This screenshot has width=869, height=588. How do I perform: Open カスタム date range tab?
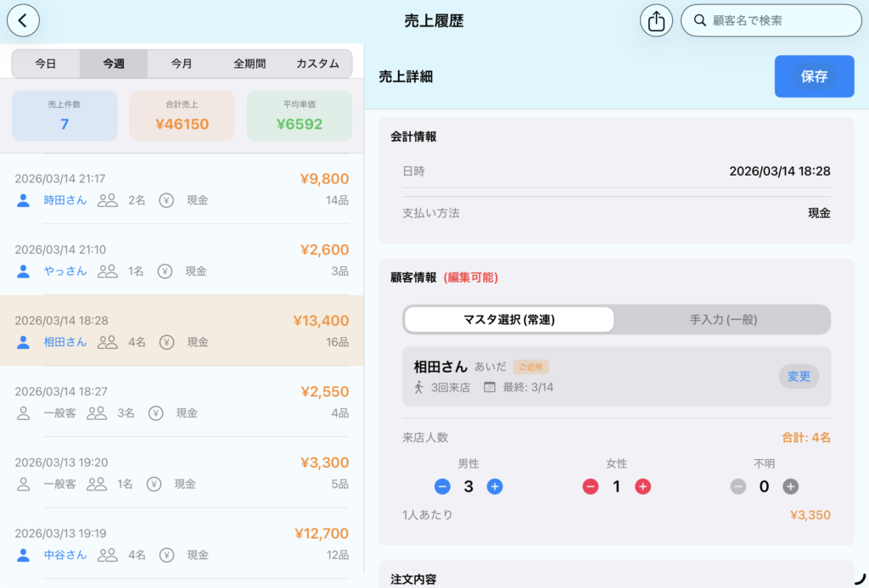tap(317, 64)
